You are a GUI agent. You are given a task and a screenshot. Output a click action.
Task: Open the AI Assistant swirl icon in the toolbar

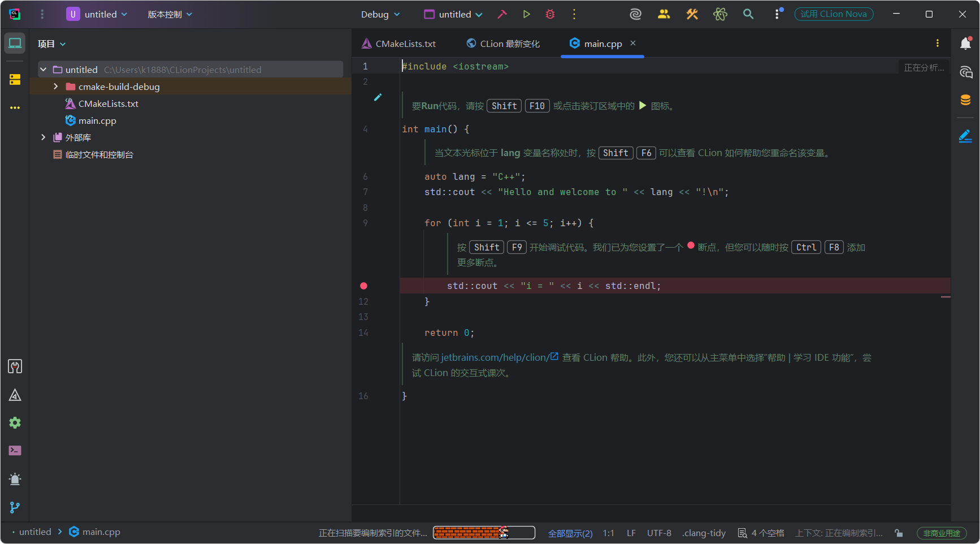pyautogui.click(x=636, y=14)
